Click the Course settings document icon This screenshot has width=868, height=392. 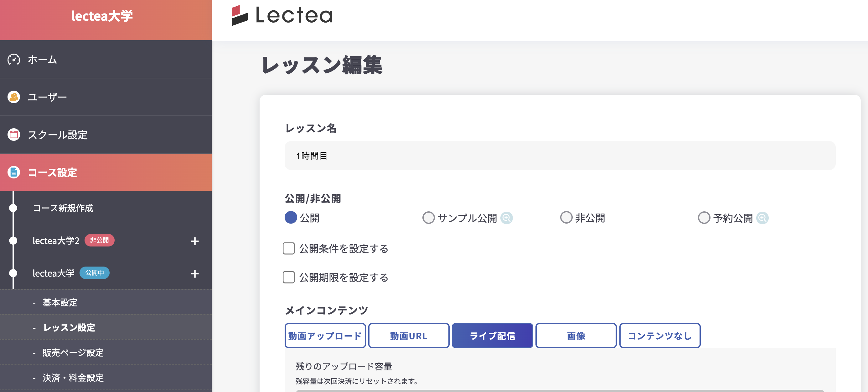(14, 172)
